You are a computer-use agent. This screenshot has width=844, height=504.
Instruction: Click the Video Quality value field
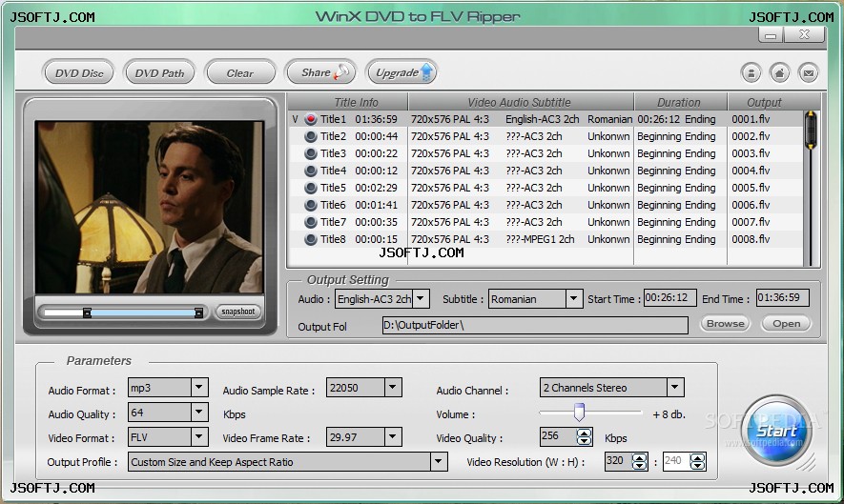pos(558,436)
